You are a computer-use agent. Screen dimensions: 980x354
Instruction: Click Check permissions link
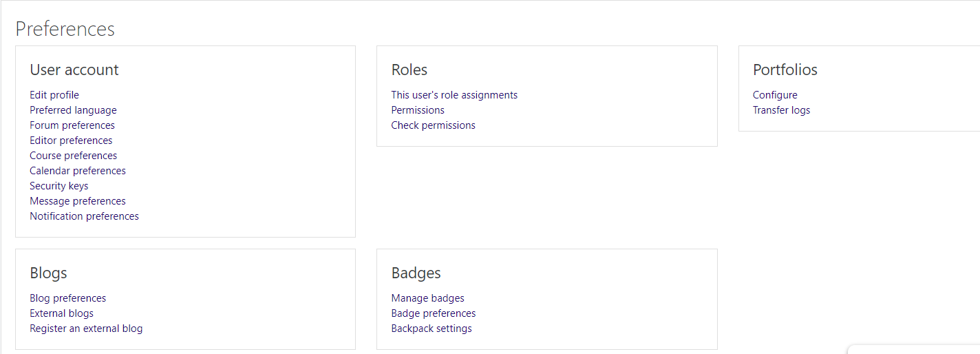click(433, 125)
